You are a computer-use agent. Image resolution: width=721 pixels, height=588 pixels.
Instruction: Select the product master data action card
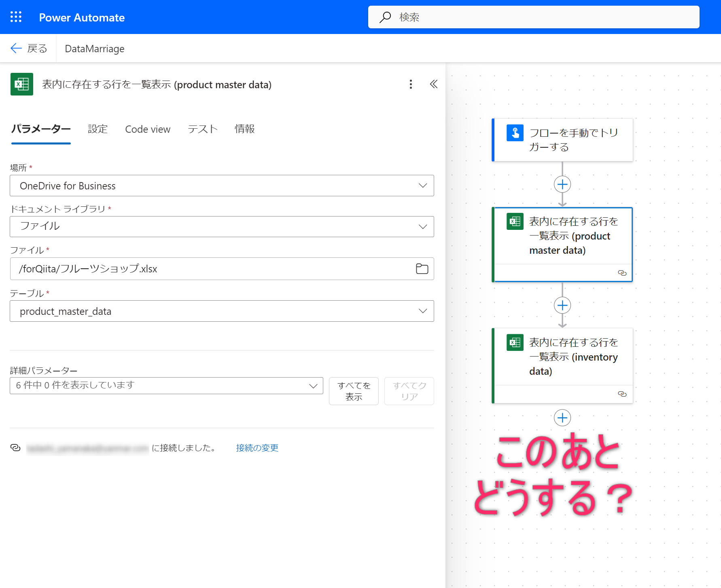[562, 244]
